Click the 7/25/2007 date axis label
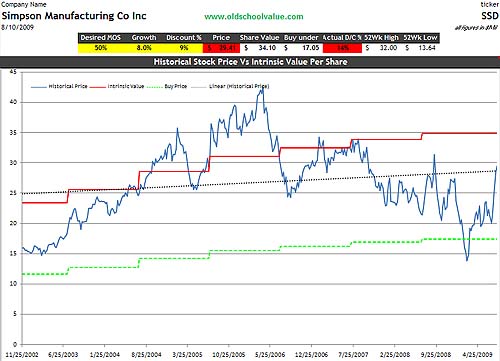The image size is (500, 361). tap(353, 354)
